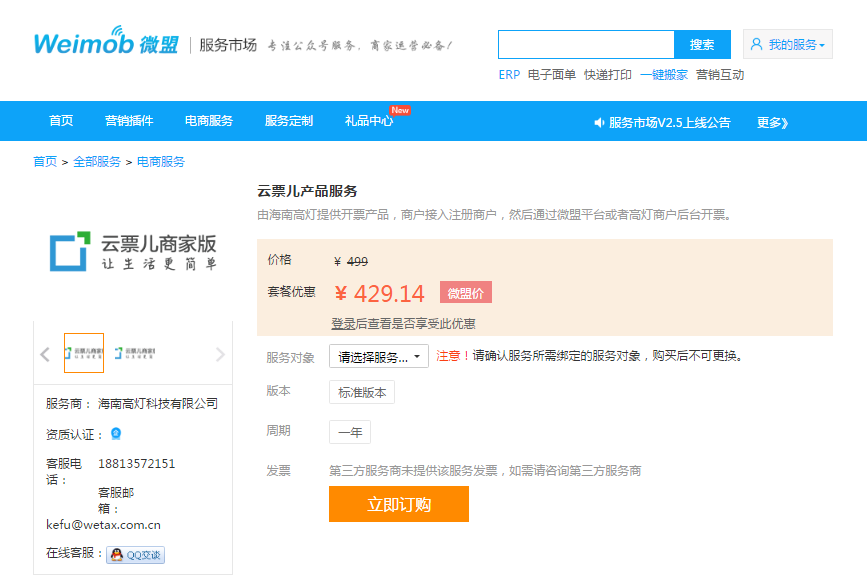Image resolution: width=867 pixels, height=588 pixels.
Task: Click 首页 in the breadcrumb trail
Action: coord(45,162)
